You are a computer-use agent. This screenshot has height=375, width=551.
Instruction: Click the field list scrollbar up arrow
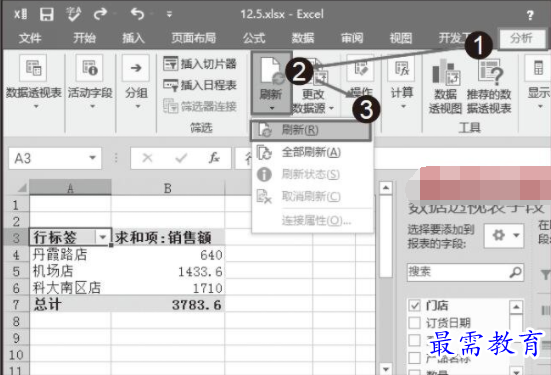[x=516, y=307]
